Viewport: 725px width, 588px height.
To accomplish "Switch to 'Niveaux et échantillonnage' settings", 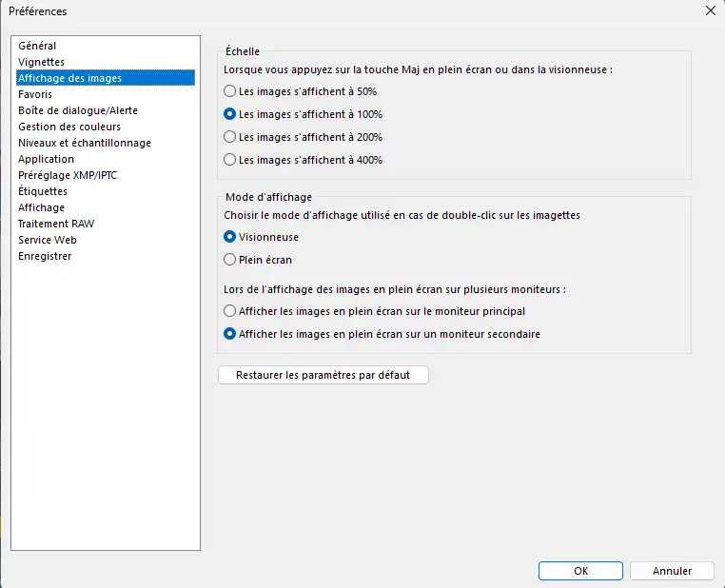I will 85,143.
